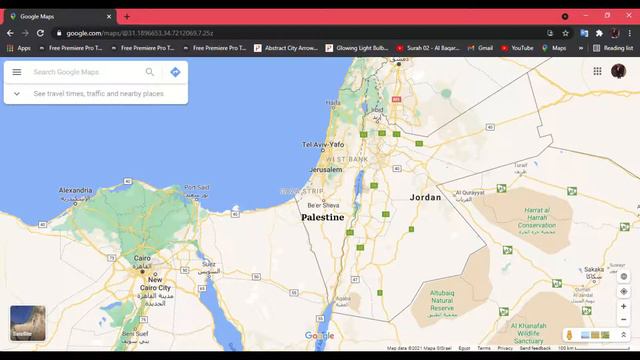Open the Reading list

(x=613, y=48)
